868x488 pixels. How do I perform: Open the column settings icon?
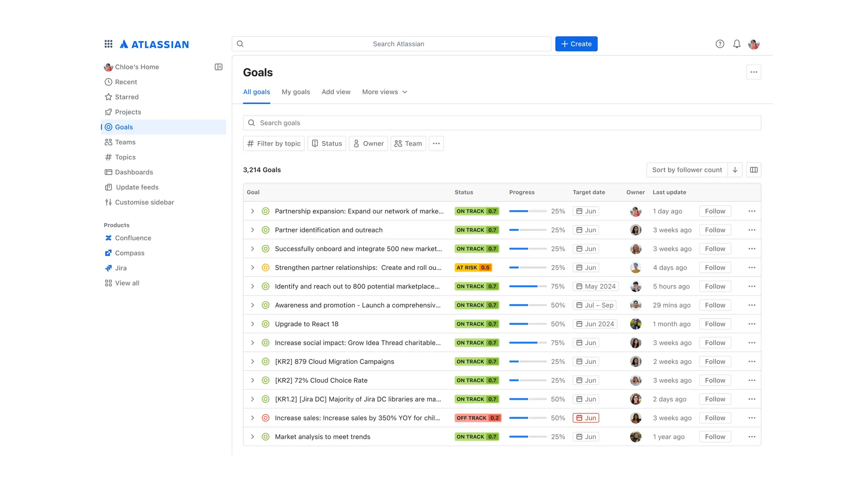tap(754, 170)
